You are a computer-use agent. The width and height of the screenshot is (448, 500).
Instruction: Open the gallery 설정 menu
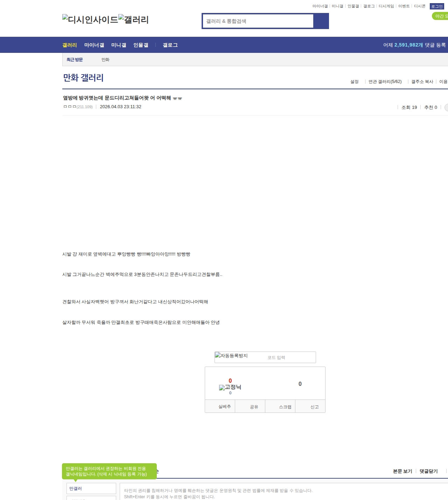[x=355, y=82]
